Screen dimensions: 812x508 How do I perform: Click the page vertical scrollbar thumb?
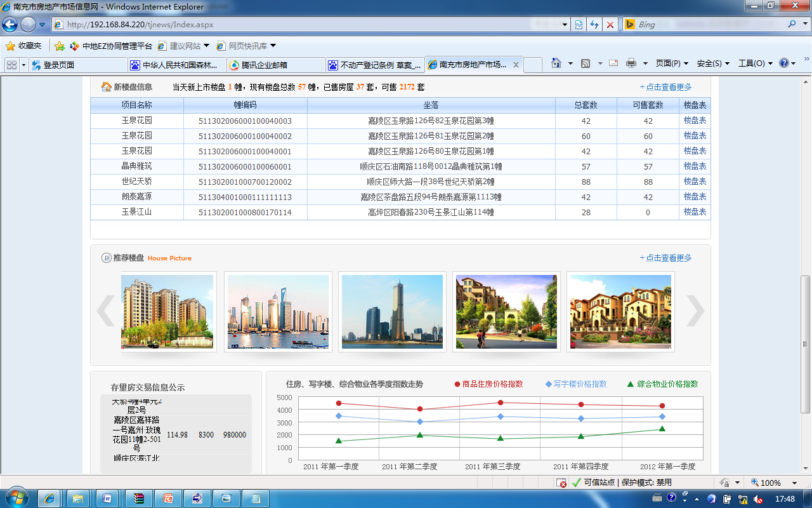[x=806, y=344]
